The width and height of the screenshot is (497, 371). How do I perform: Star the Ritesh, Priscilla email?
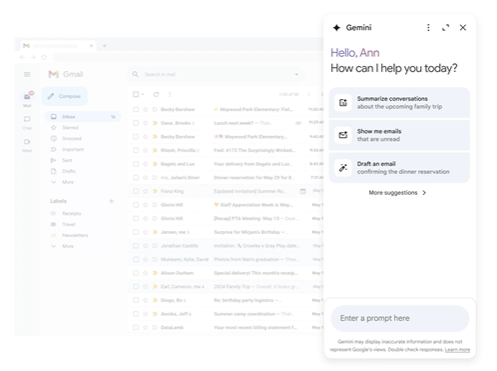tap(145, 150)
